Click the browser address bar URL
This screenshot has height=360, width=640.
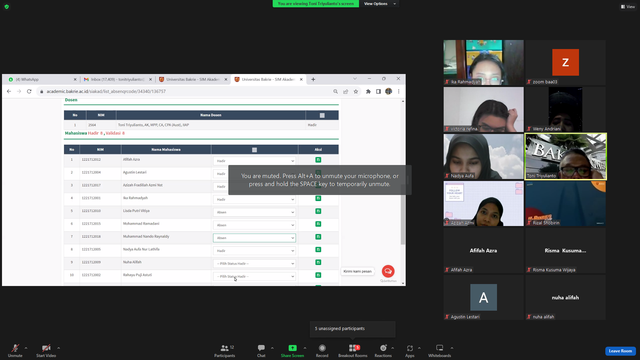click(106, 91)
